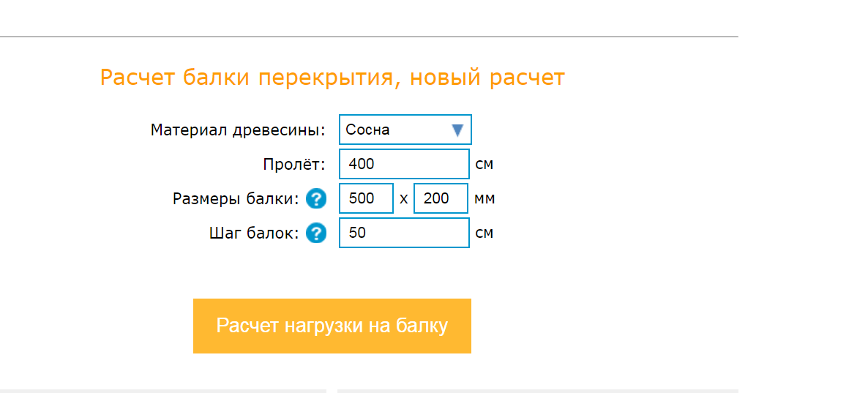The height and width of the screenshot is (393, 868).
Task: Select the beam size field showing 200
Action: [441, 198]
